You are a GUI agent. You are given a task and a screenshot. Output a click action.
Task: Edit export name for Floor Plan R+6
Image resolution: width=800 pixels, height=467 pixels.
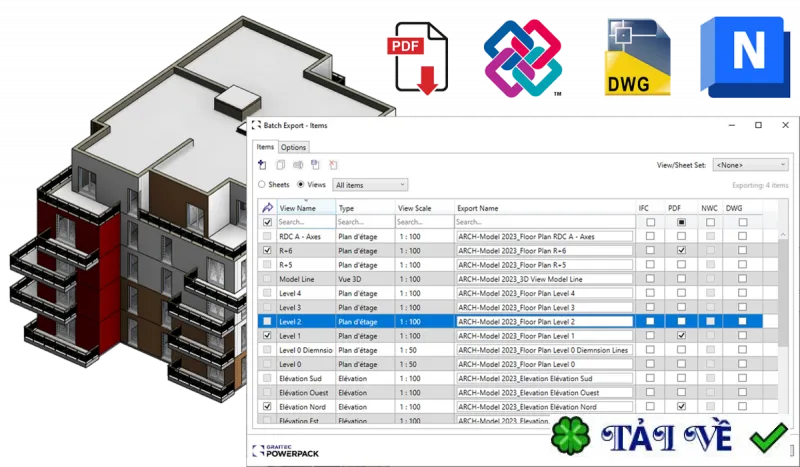(544, 251)
